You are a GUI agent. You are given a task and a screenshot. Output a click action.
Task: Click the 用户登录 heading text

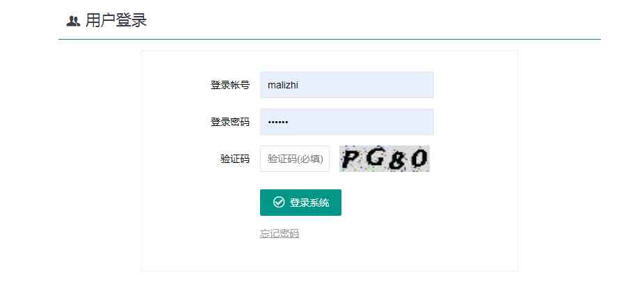coord(116,21)
